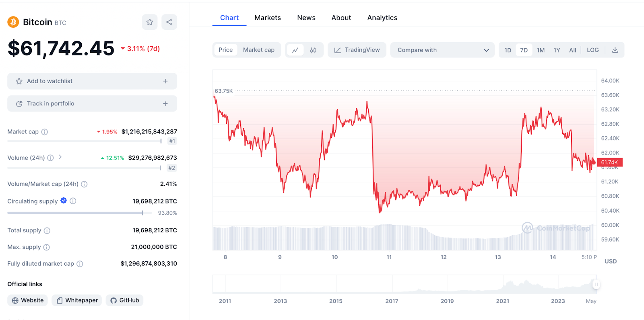Click the $1,296,874,803,310 diluted cap value
644x320 pixels.
click(x=149, y=263)
